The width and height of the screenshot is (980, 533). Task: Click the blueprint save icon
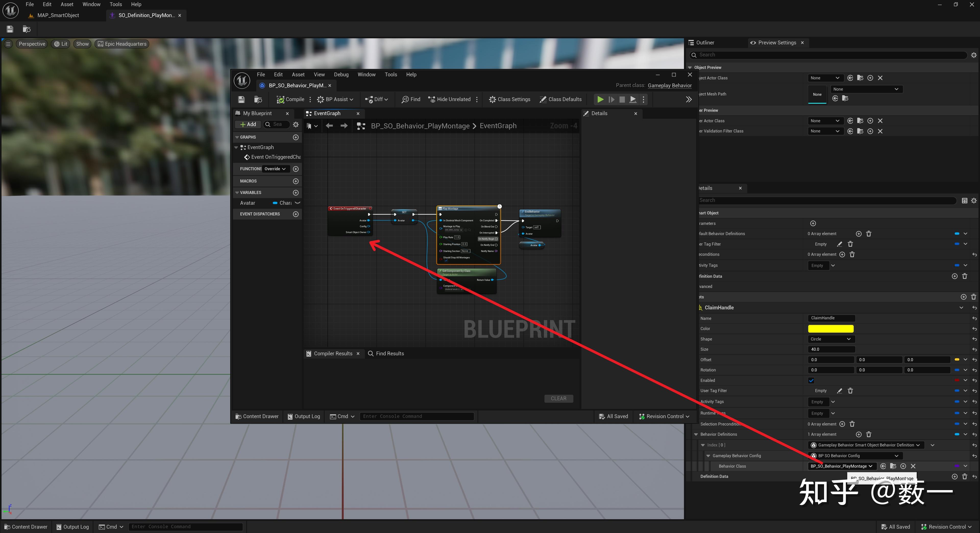click(241, 99)
